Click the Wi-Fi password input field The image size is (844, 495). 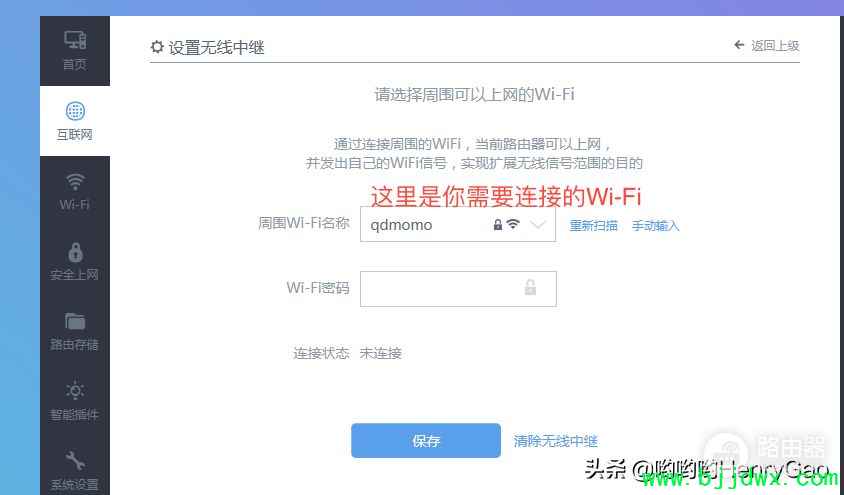tap(458, 289)
